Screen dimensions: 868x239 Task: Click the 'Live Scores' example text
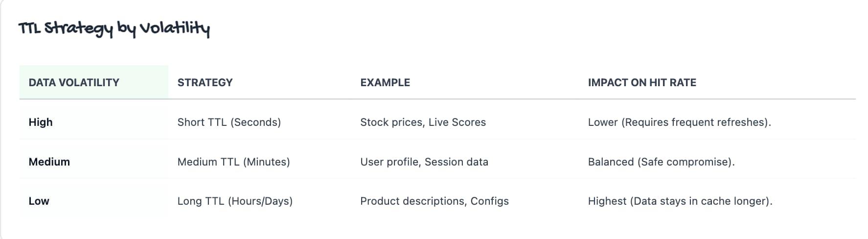pos(457,122)
